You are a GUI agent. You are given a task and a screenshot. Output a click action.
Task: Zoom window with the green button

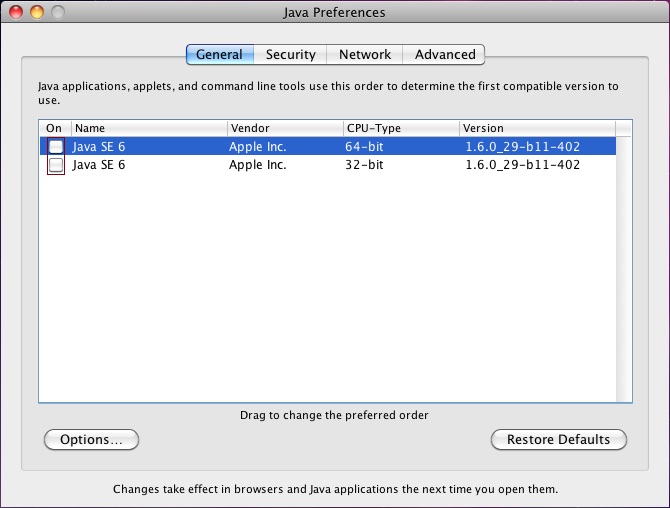coord(59,13)
